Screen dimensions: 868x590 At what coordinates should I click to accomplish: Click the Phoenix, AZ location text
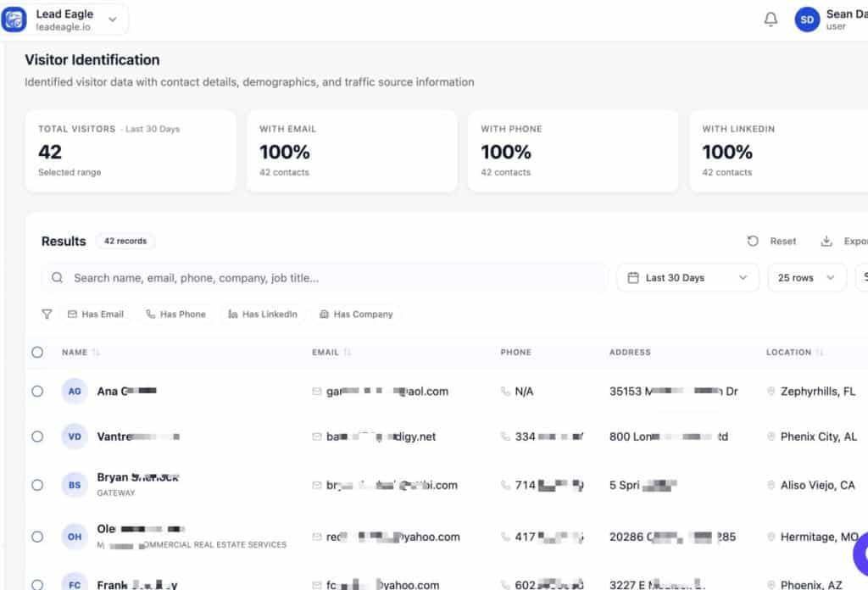coord(811,585)
